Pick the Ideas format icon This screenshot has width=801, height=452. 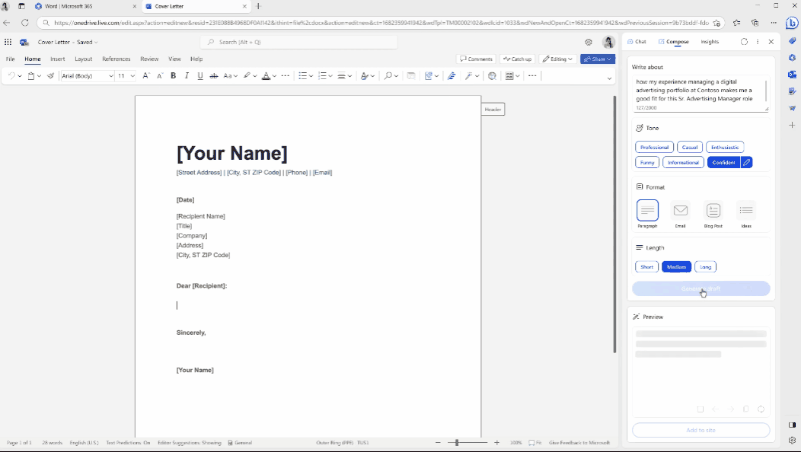coord(745,211)
